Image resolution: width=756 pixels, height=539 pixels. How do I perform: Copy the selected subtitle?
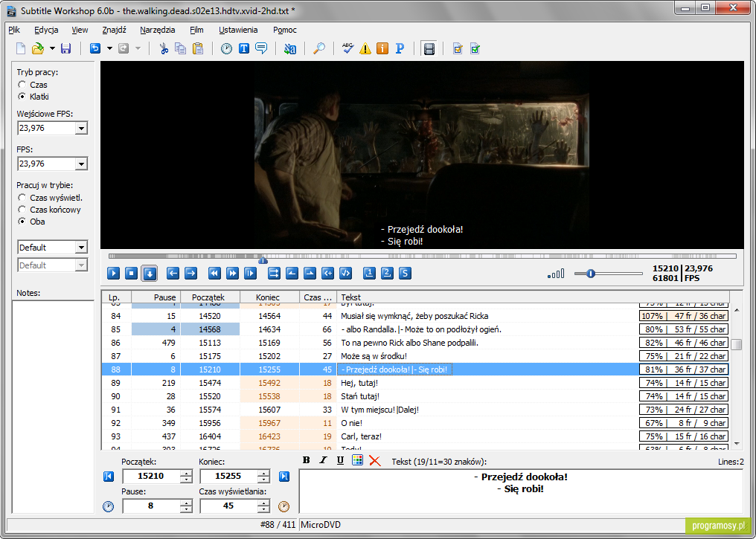180,48
